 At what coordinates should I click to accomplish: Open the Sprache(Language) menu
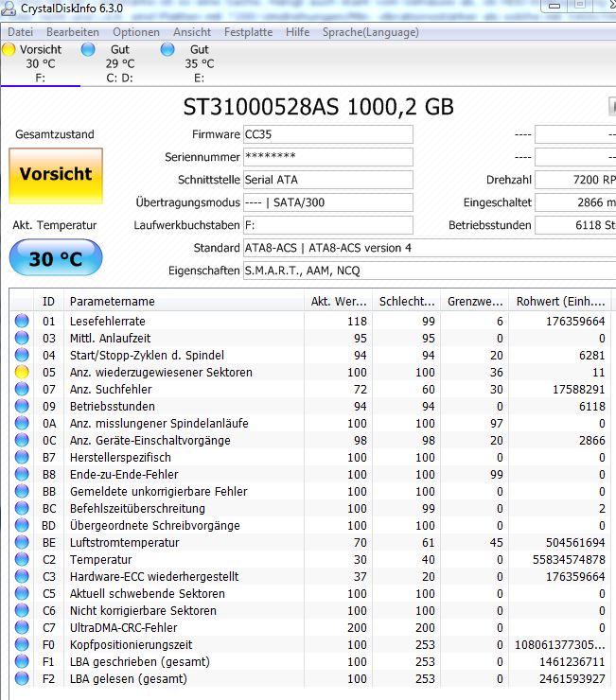point(371,32)
